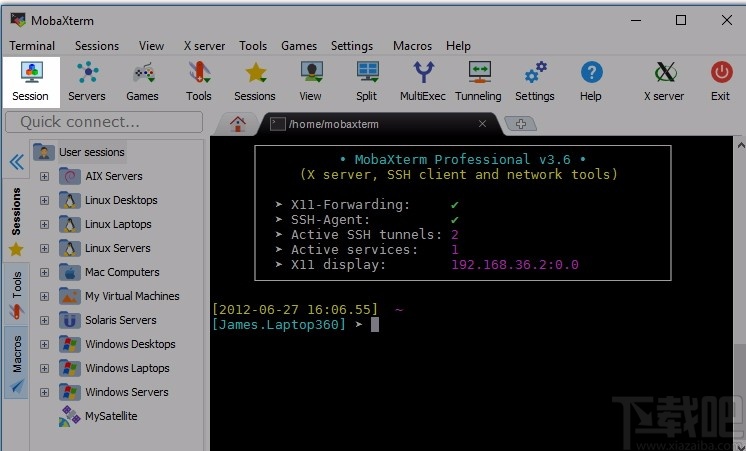Viewport: 746px width, 451px height.
Task: Close the /home/mobaxterm tab
Action: click(x=482, y=124)
